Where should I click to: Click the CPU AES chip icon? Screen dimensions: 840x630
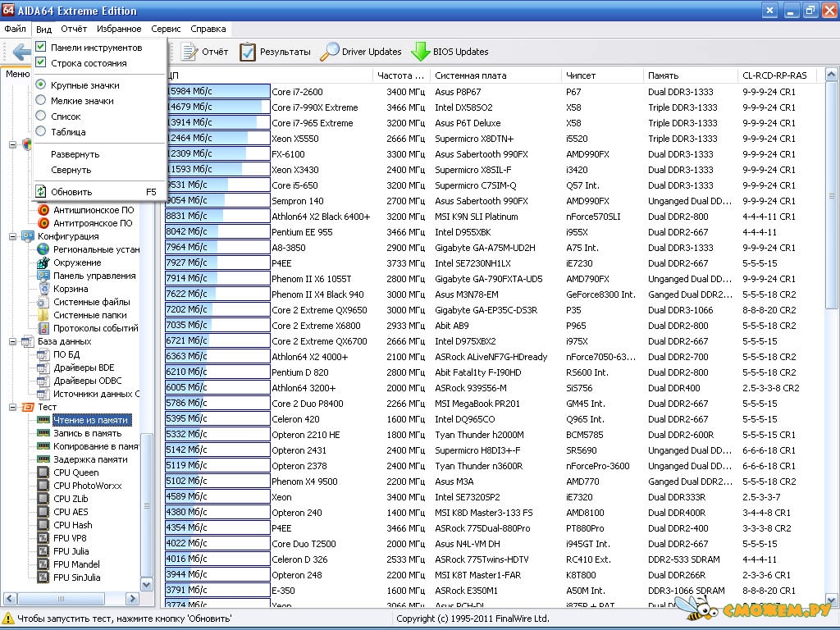pos(43,512)
